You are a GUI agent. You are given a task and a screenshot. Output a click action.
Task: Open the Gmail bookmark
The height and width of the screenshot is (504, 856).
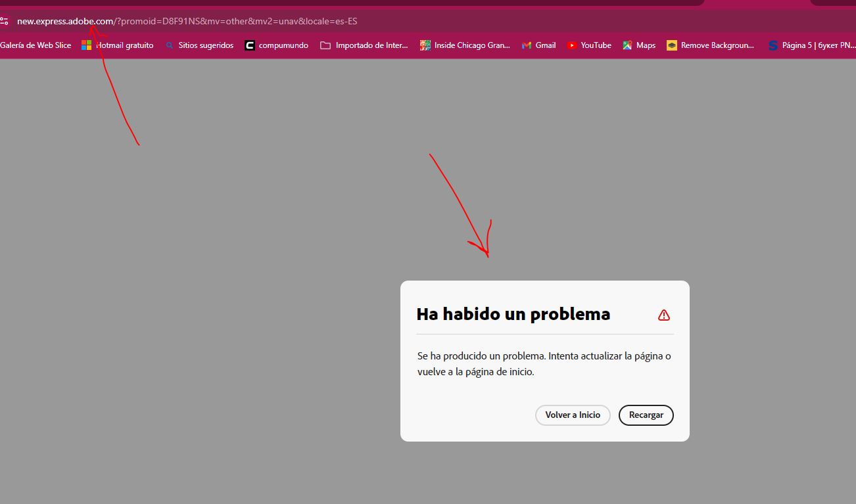pyautogui.click(x=538, y=45)
